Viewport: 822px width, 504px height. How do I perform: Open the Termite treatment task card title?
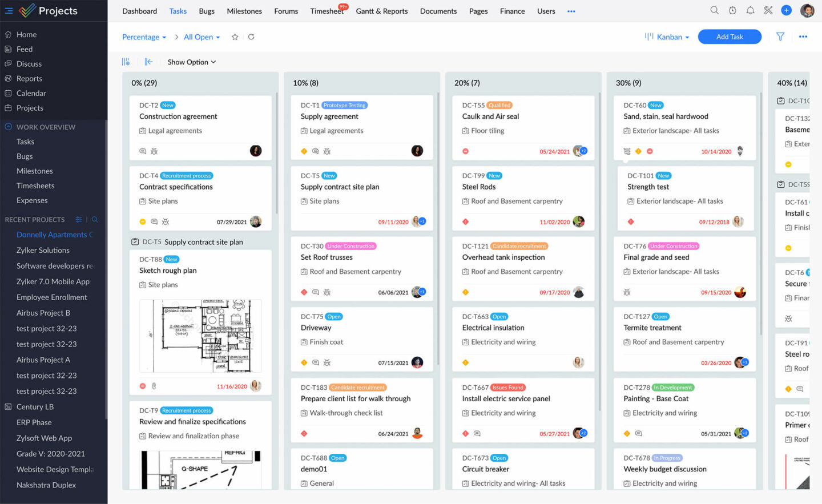pyautogui.click(x=652, y=328)
